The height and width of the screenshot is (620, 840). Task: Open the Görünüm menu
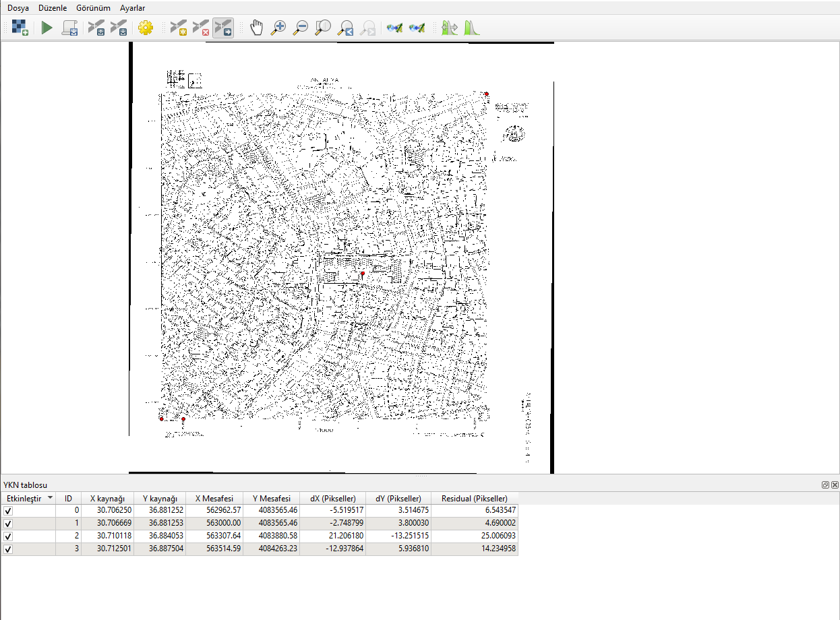coord(94,8)
